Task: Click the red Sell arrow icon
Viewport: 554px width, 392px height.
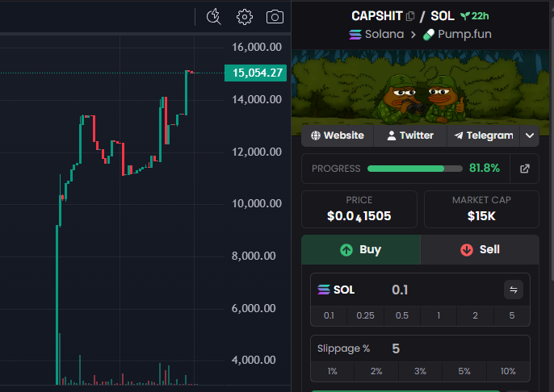Action: (x=467, y=250)
